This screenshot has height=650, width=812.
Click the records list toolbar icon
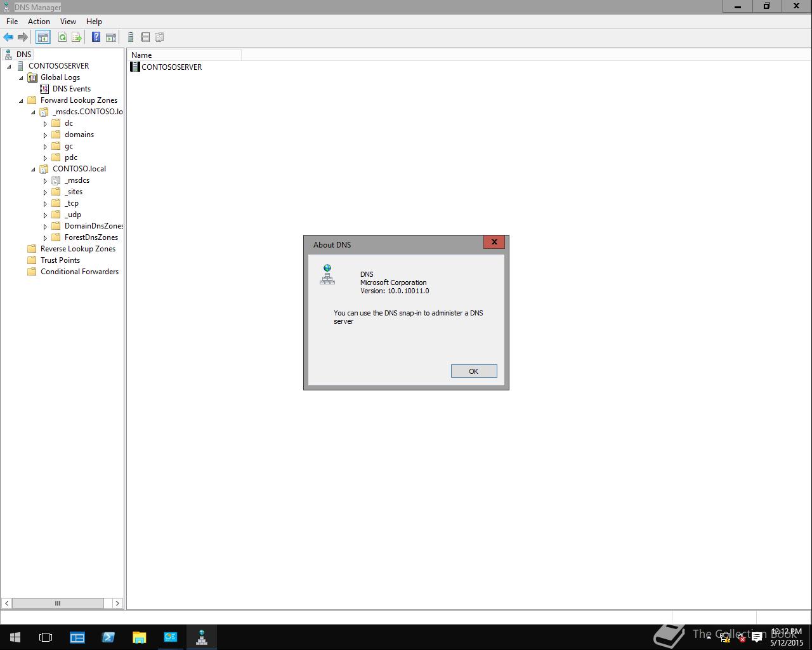pyautogui.click(x=145, y=37)
